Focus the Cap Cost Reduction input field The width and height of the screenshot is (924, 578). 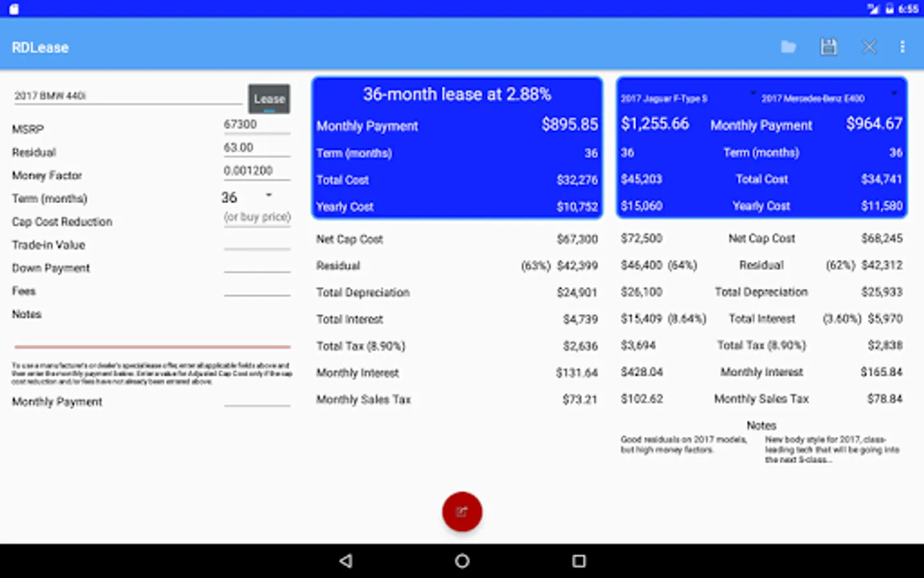click(x=257, y=218)
